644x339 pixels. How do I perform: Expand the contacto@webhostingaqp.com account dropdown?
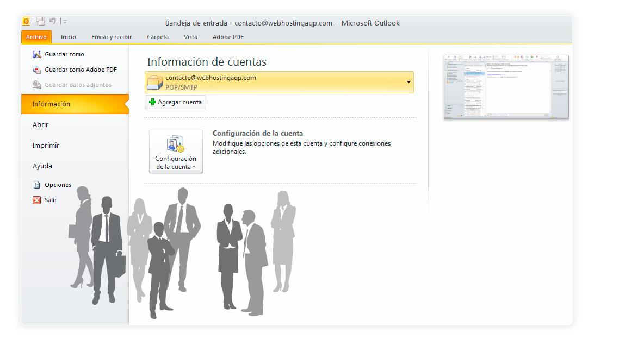[408, 82]
